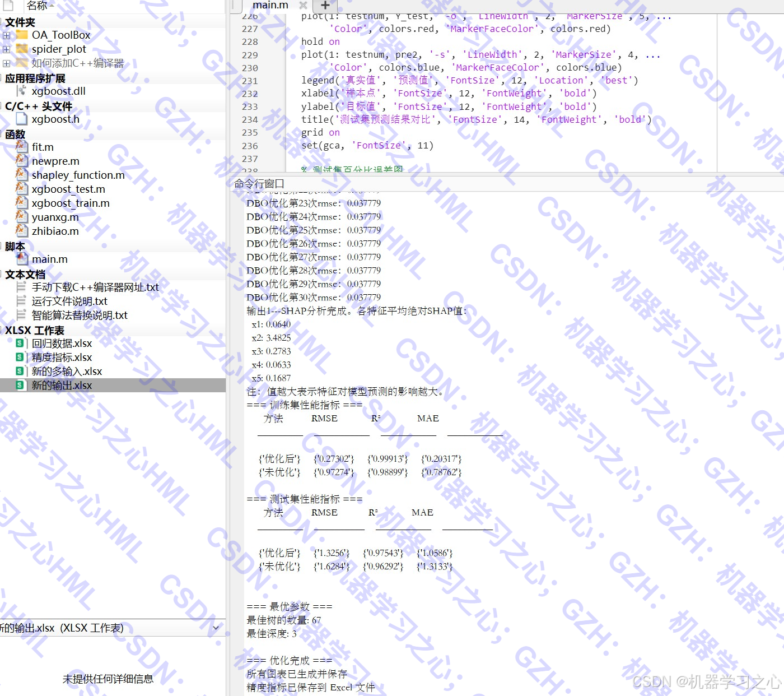Click the 'grid on' code line
Viewport: 784px width, 696px height.
[320, 133]
